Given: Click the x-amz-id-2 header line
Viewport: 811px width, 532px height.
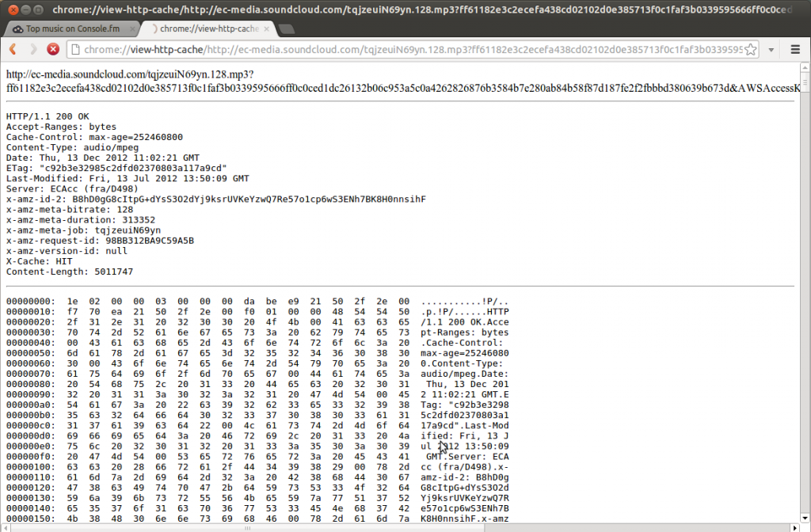Looking at the screenshot, I should 216,199.
